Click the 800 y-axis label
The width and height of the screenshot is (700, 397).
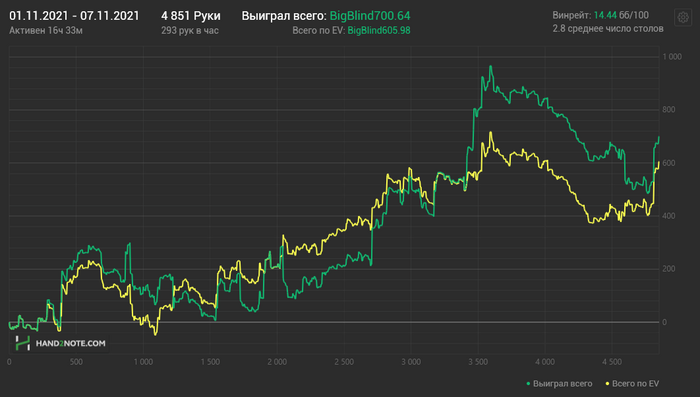coord(669,109)
